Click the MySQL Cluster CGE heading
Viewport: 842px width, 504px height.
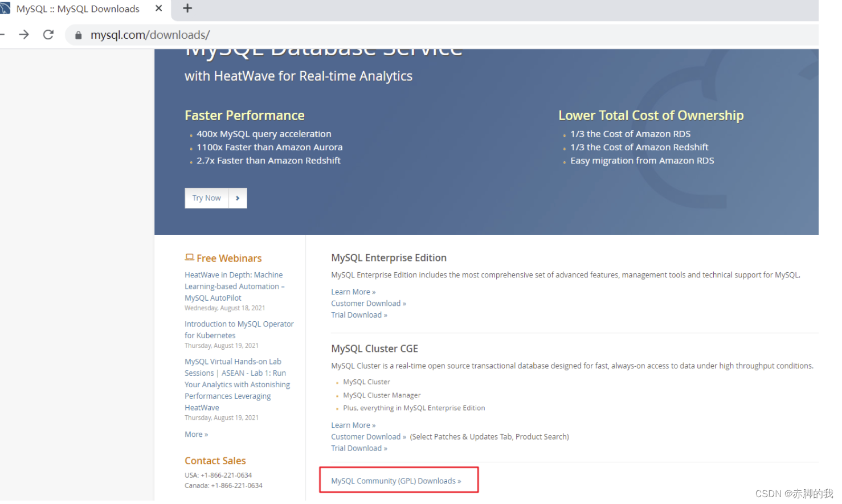click(374, 349)
